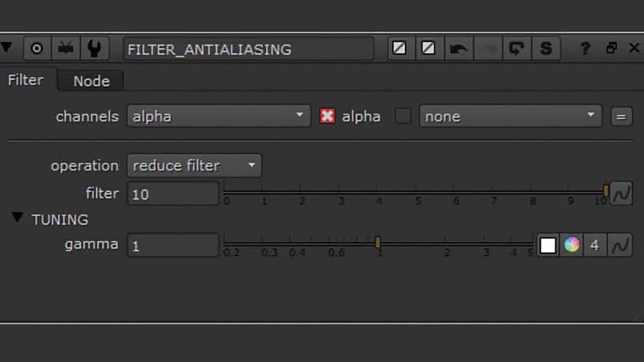
Task: Open the operation reduce filter dropdown
Action: (194, 166)
